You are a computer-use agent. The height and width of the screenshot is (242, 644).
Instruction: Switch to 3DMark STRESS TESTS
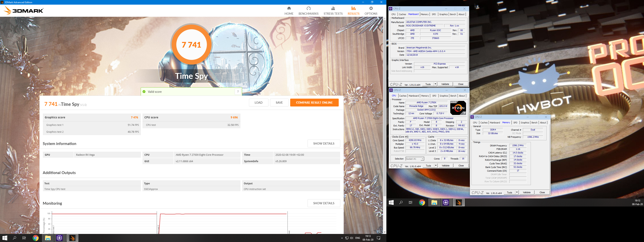coord(333,11)
